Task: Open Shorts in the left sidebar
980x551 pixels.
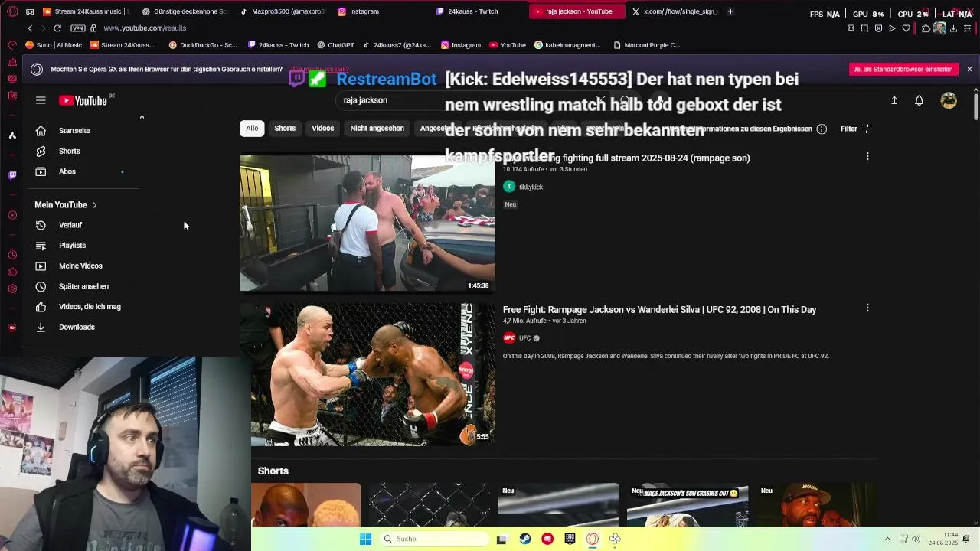Action: (x=83, y=152)
